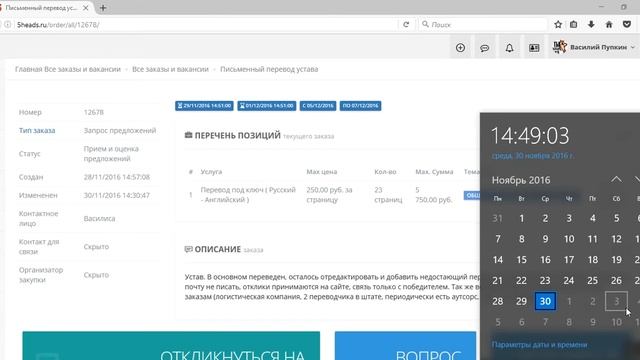
Task: Open Параметры даты и времени link
Action: (x=539, y=345)
